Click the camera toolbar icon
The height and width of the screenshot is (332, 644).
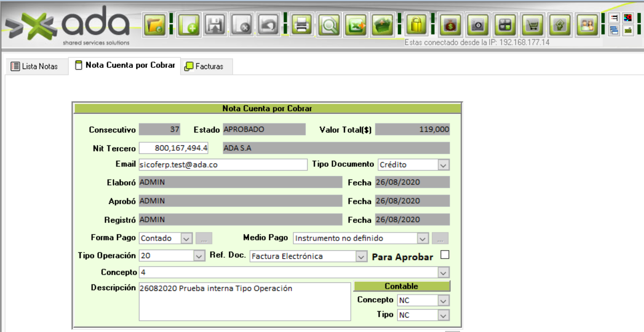[x=478, y=25]
